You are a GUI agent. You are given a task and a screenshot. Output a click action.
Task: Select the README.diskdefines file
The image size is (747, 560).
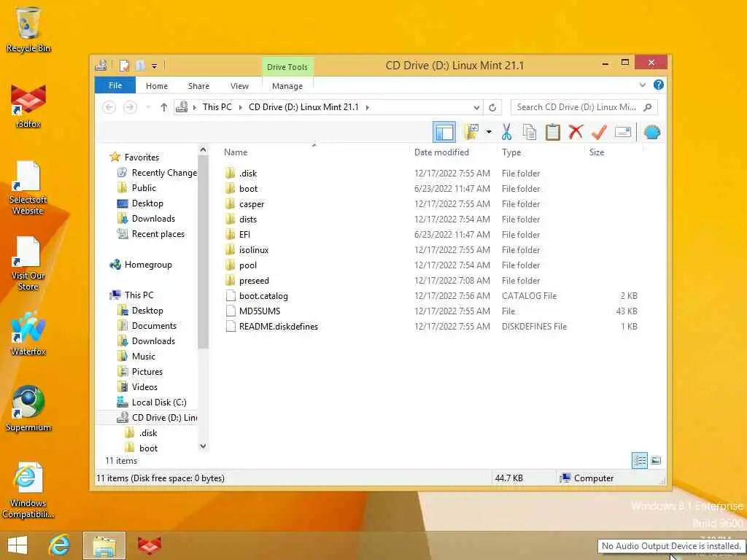tap(278, 326)
